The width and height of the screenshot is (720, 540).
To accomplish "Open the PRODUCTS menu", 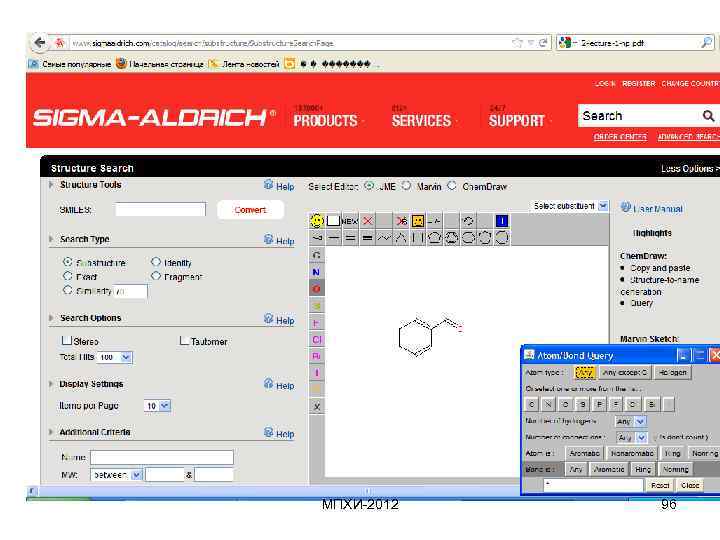I will point(326,121).
